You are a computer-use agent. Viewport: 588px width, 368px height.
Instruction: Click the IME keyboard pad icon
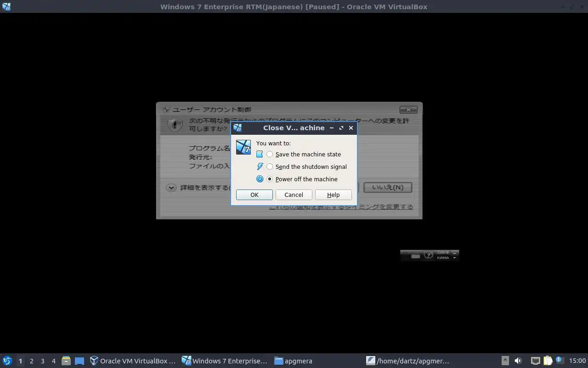(416, 256)
